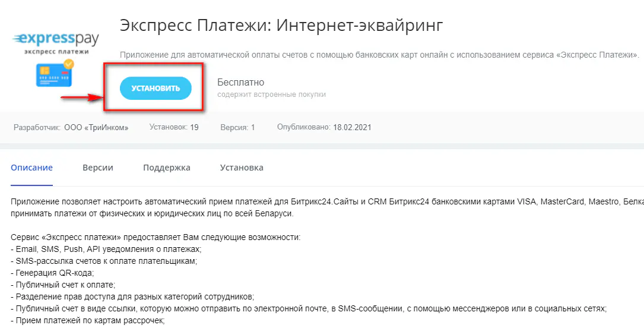This screenshot has height=328, width=644.
Task: Click the app title Экспресс Платежи: Интернет-эквайринг
Action: (x=281, y=26)
